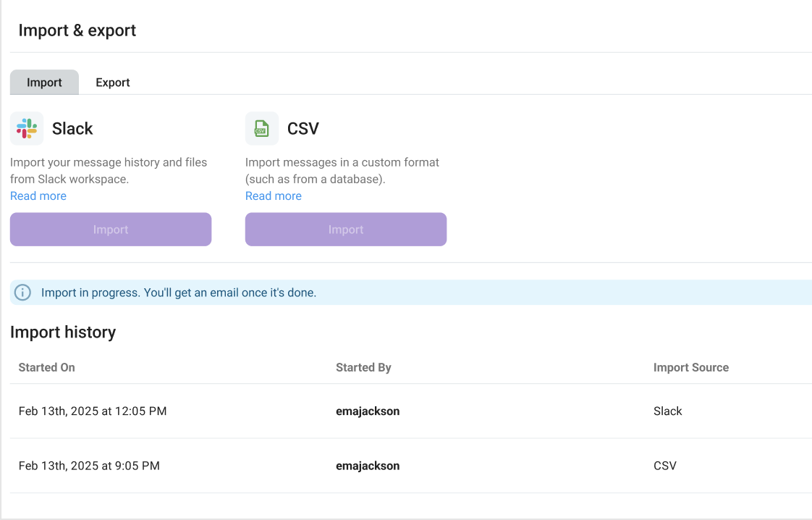Viewport: 812px width, 520px height.
Task: Click the Import Source column header
Action: 691,368
